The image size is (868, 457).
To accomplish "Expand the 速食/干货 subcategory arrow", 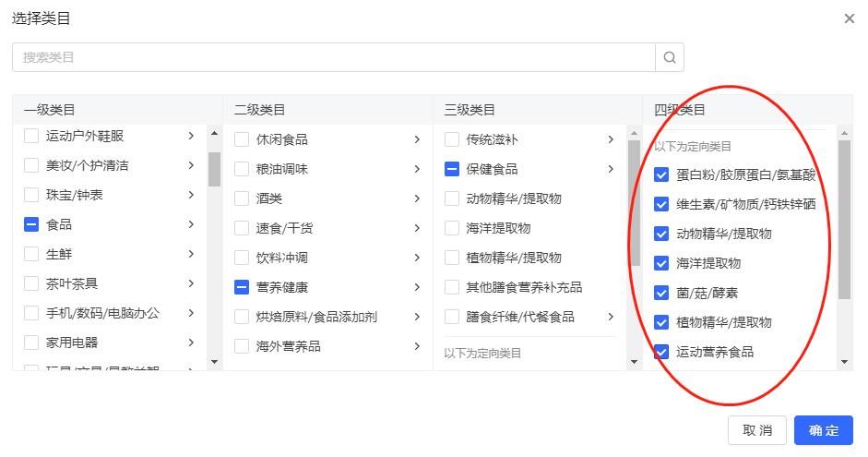I will pos(417,228).
